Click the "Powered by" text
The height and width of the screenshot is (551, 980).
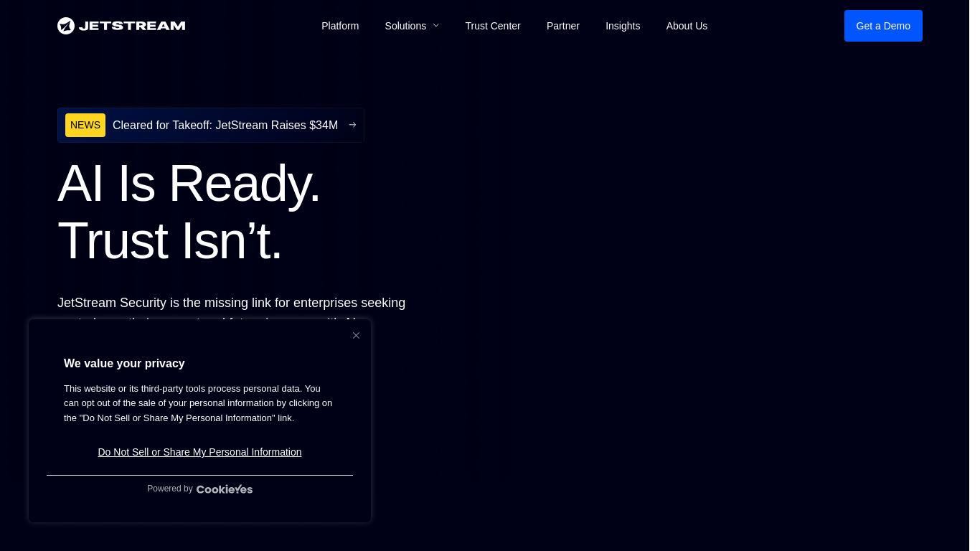[169, 489]
